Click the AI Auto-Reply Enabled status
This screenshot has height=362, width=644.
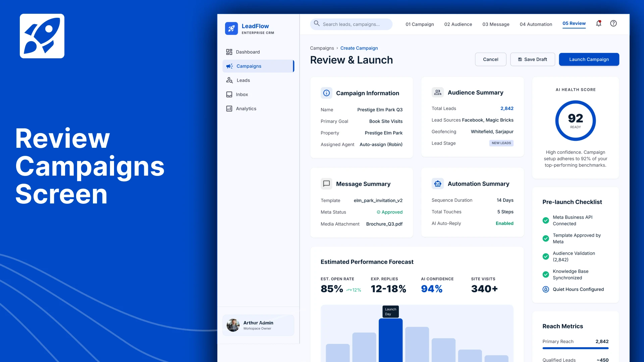click(x=504, y=223)
